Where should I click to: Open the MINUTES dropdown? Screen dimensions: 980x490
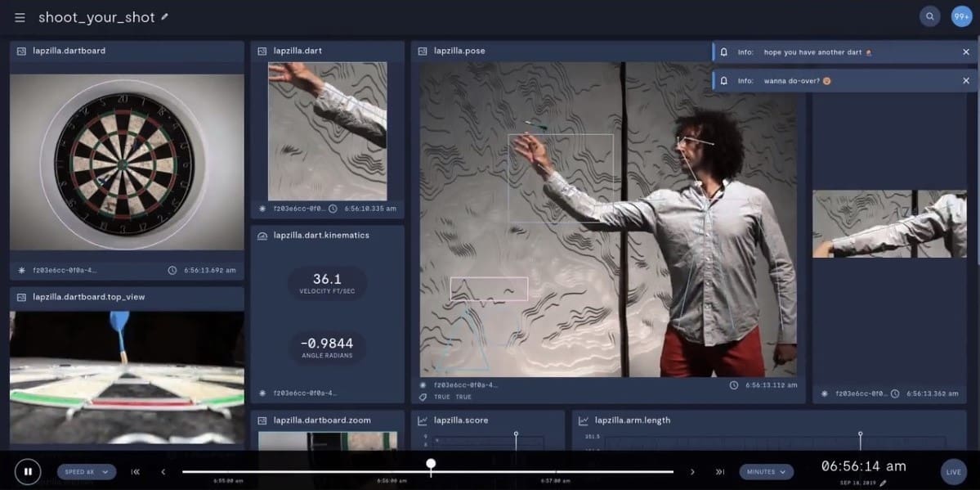(x=766, y=472)
